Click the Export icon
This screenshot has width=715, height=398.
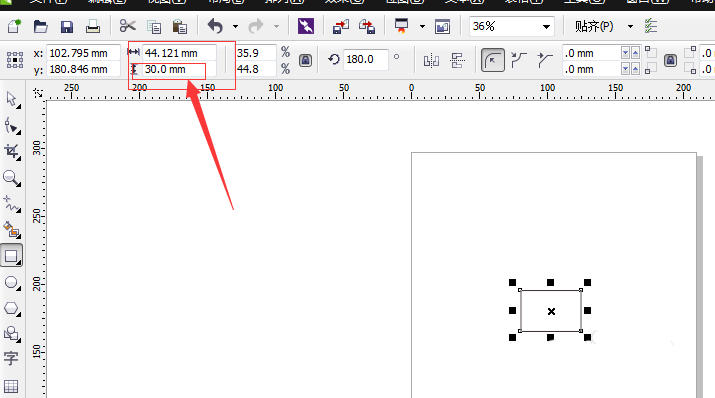367,26
